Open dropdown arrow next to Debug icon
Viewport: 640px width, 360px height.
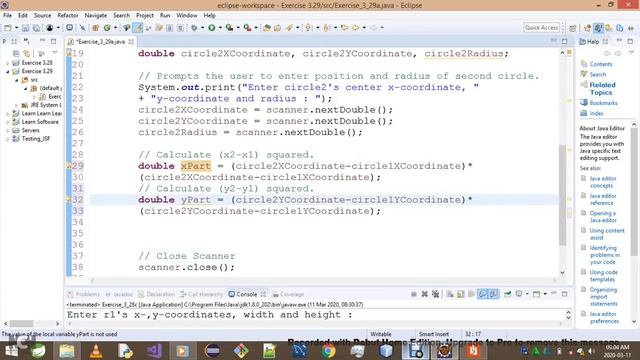pyautogui.click(x=202, y=28)
